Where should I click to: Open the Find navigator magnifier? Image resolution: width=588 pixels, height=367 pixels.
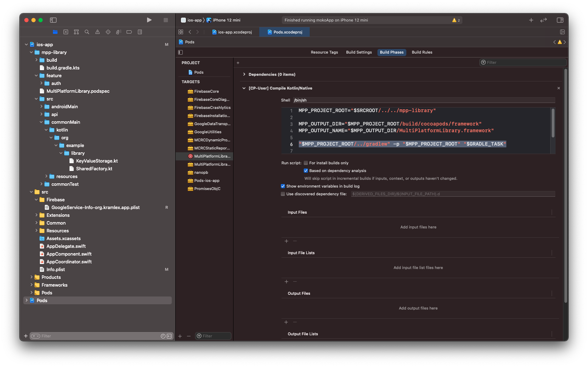(x=87, y=32)
